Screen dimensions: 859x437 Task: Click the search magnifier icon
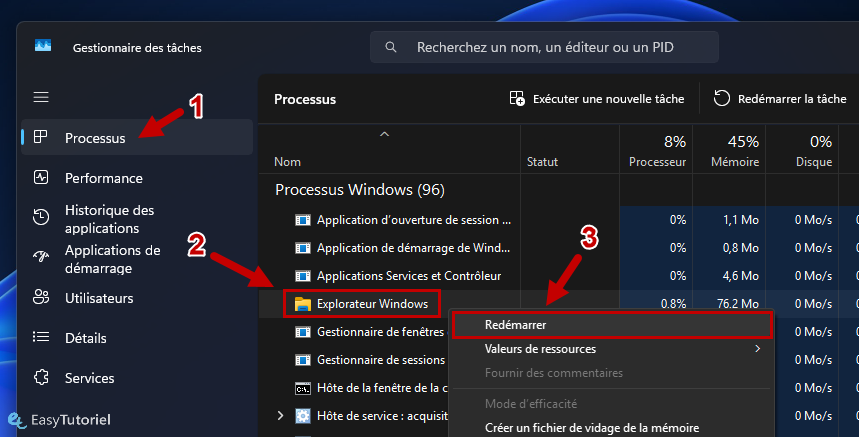(x=391, y=47)
